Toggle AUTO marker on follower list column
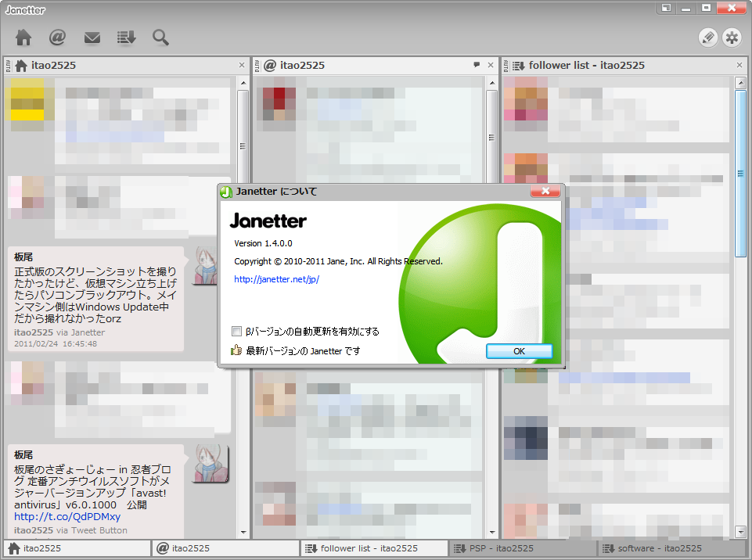 click(x=506, y=66)
